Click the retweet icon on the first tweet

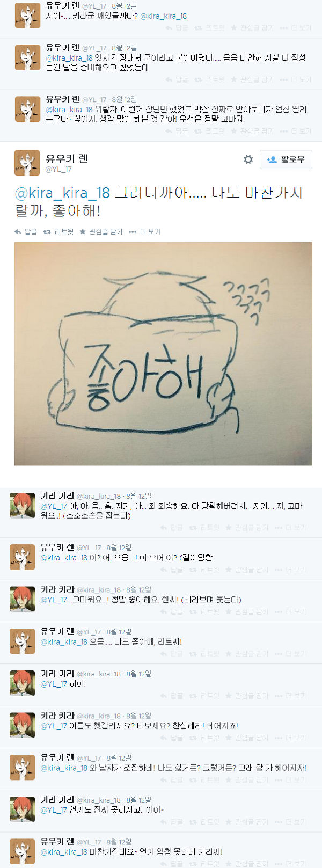197,28
